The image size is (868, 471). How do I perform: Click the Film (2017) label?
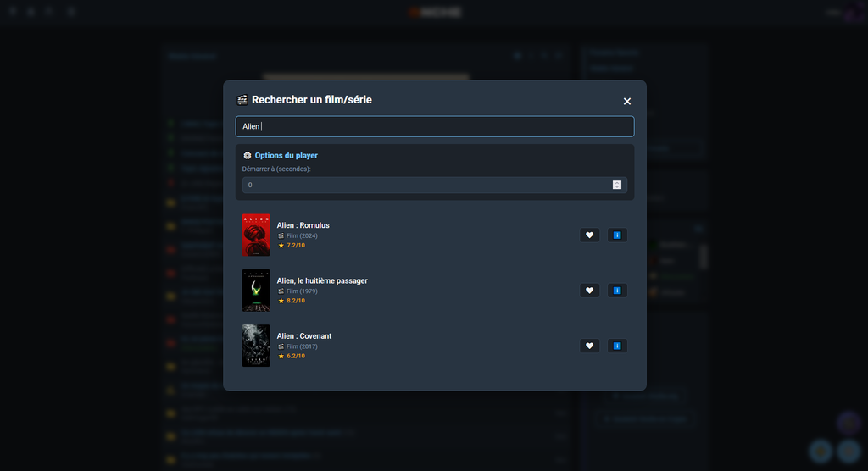(x=302, y=346)
